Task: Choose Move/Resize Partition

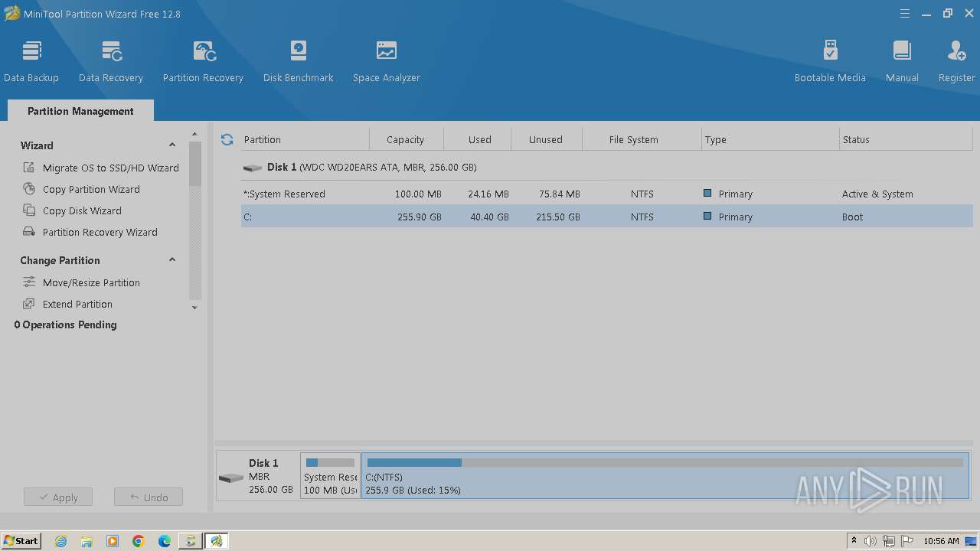Action: [91, 282]
